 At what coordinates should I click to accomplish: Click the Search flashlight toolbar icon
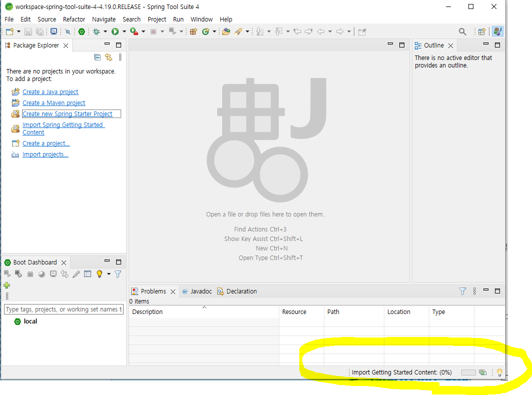click(239, 31)
